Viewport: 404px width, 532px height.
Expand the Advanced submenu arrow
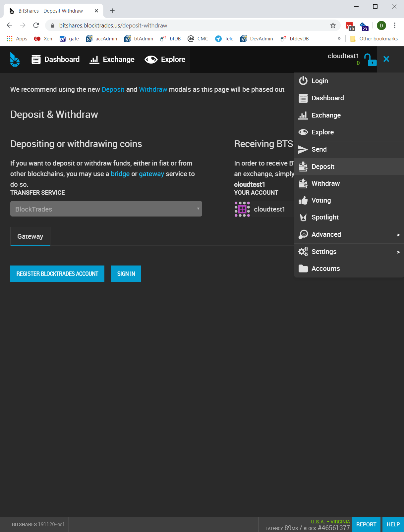point(398,235)
